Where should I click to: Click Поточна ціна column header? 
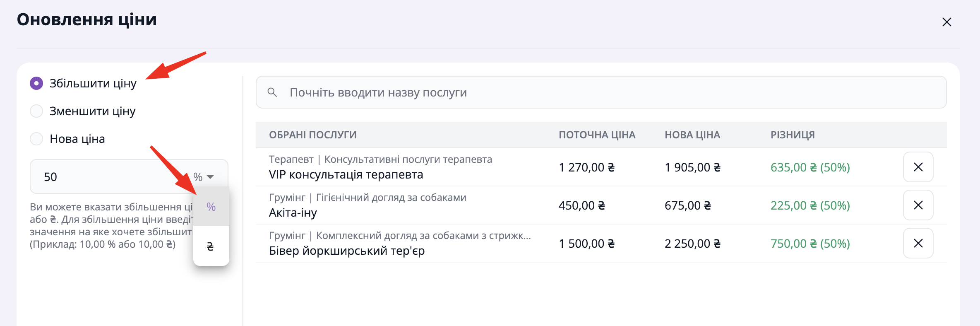point(597,135)
